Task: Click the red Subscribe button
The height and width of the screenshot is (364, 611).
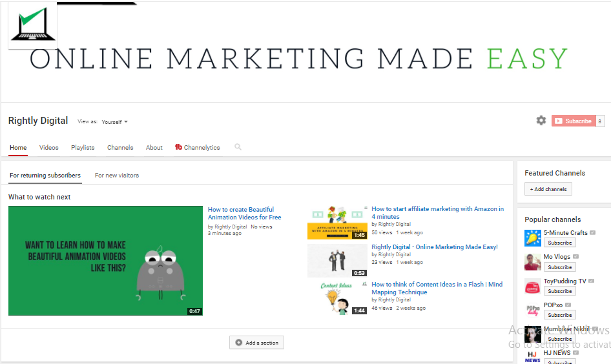Action: coord(573,121)
